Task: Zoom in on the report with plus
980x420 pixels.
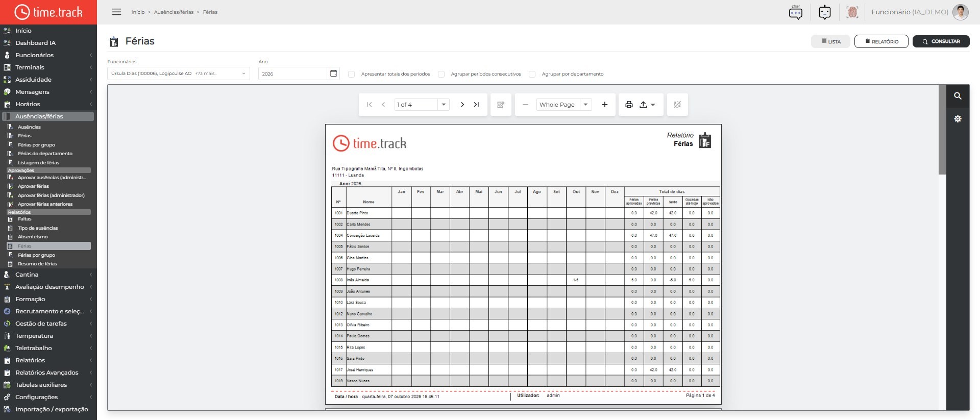Action: pyautogui.click(x=605, y=105)
